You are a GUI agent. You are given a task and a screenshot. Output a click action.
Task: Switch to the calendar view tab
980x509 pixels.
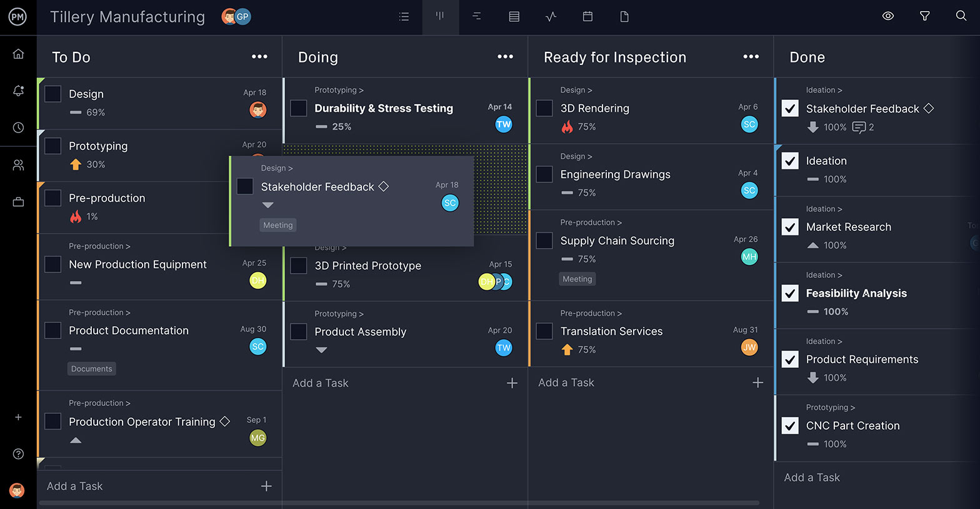click(x=587, y=17)
